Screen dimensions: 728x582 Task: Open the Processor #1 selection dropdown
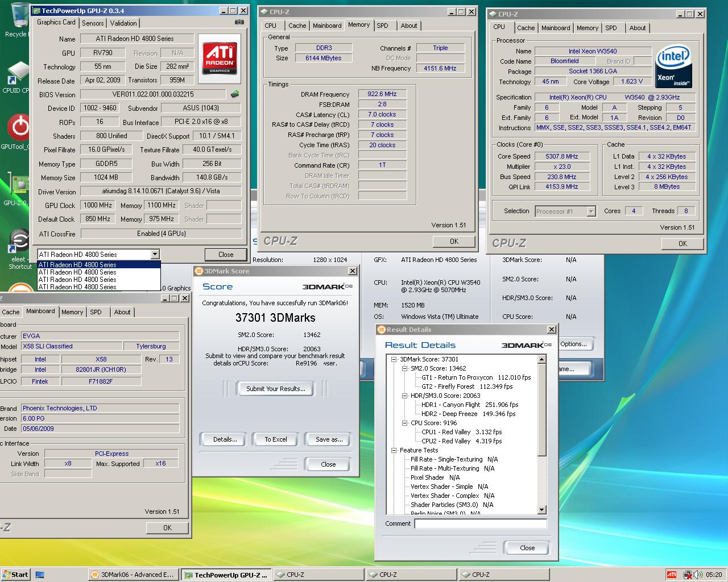click(591, 211)
